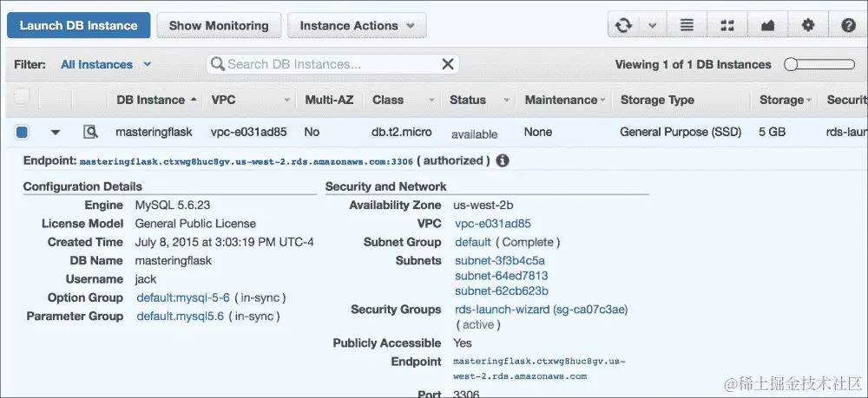Viewport: 868px width, 398px height.
Task: Open the masteringflask instance details magnifier icon
Action: click(90, 133)
